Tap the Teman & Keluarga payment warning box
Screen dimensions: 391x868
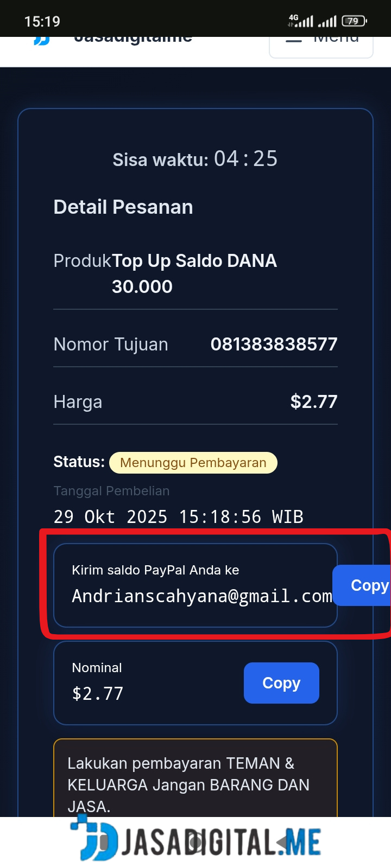tap(195, 778)
